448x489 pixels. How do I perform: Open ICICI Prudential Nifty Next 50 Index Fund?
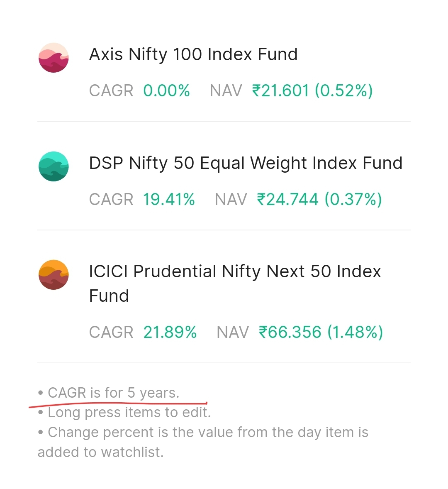pos(235,272)
